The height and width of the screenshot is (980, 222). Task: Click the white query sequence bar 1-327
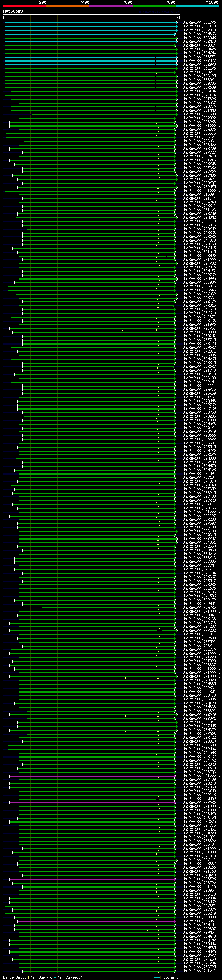click(92, 15)
